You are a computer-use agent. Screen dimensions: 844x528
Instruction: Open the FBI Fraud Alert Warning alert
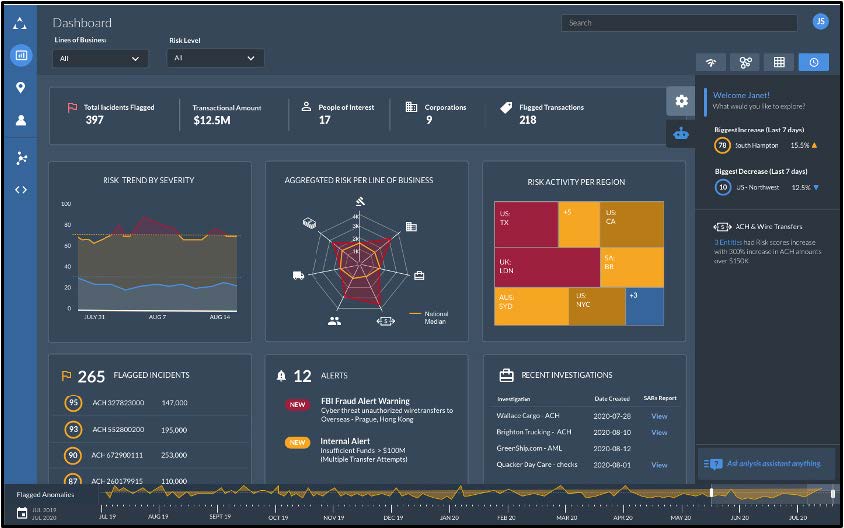[365, 401]
